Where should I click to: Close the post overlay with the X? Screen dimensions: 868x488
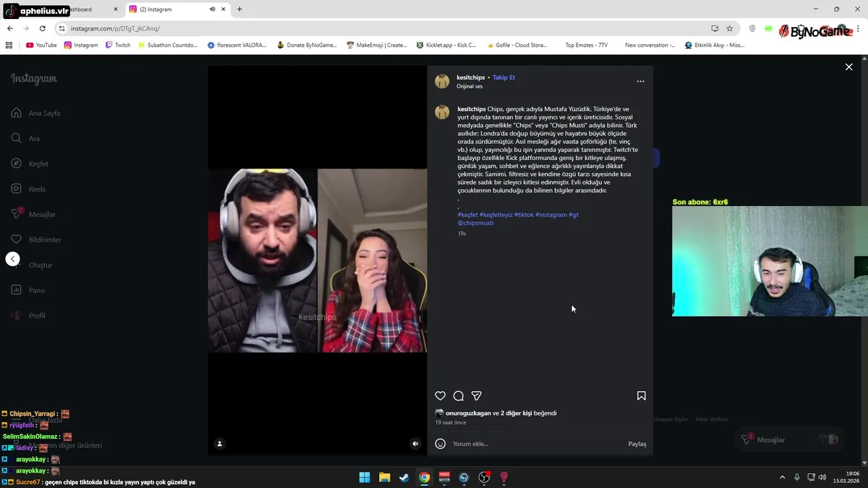[848, 66]
